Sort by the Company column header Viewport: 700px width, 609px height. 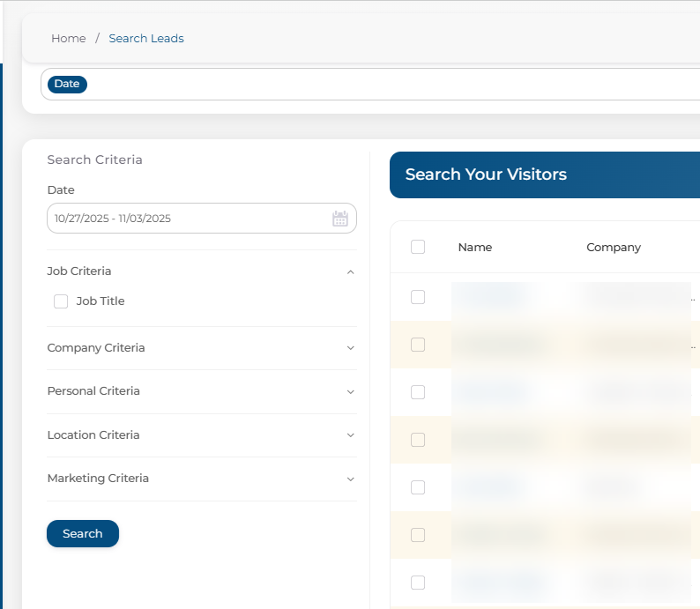(x=614, y=248)
